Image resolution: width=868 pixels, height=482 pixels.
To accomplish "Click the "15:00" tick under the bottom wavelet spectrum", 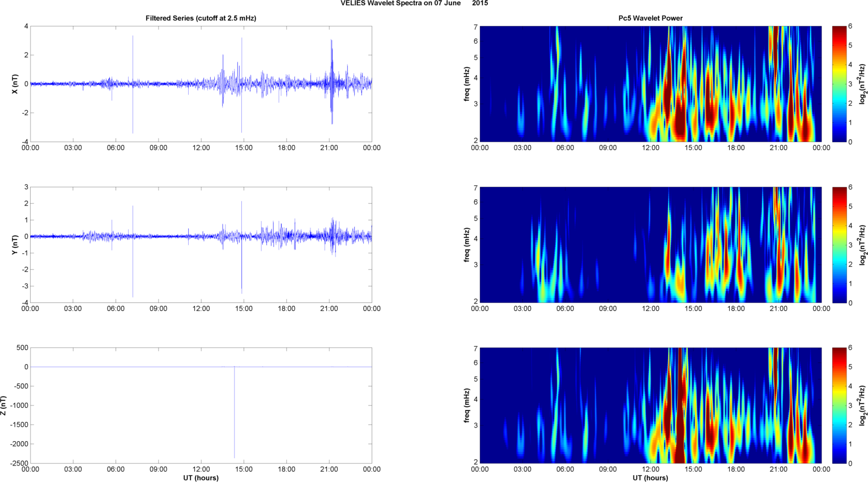I will tap(693, 469).
